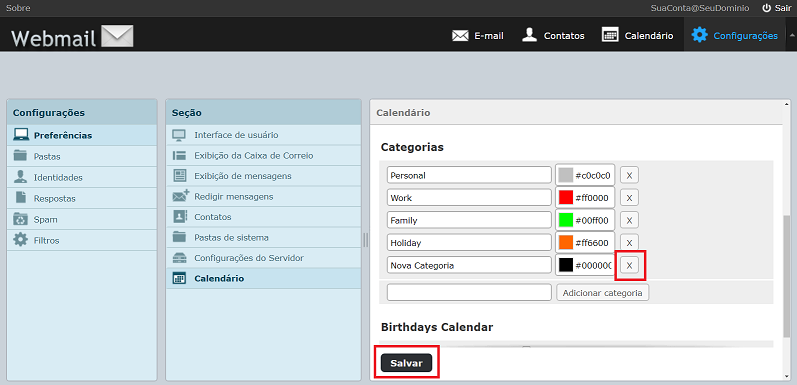
Task: Open the Filtros settings label
Action: click(46, 241)
